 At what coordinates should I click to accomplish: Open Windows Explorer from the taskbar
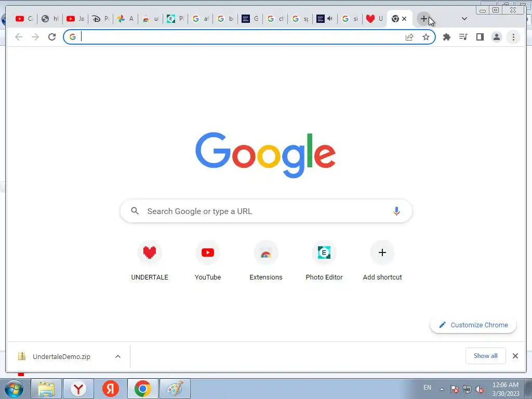click(46, 389)
